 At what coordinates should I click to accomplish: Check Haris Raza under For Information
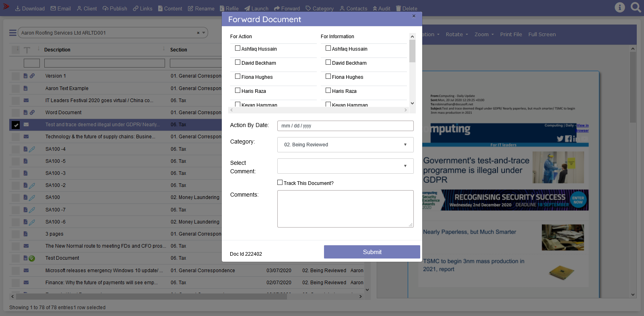click(x=328, y=90)
